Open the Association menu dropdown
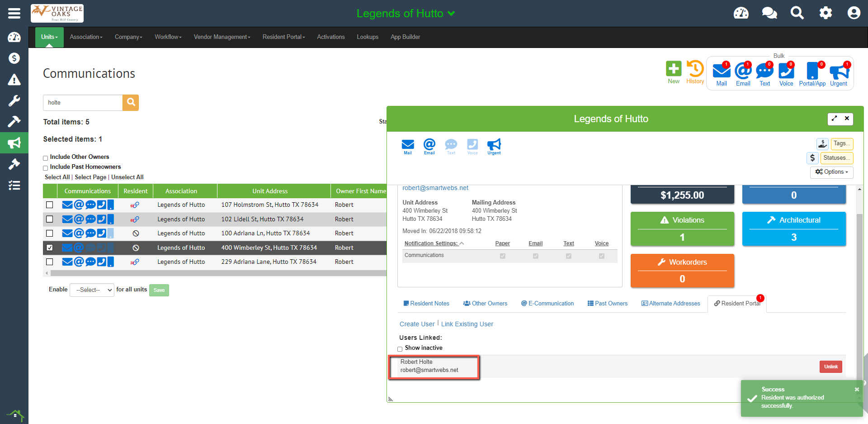868x424 pixels. 86,37
